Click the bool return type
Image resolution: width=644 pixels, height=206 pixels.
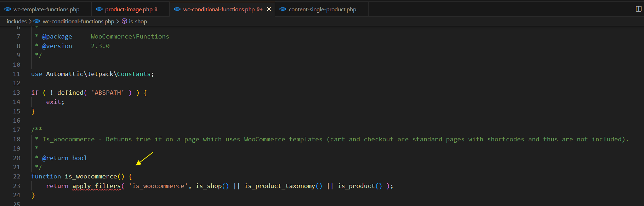pos(80,158)
